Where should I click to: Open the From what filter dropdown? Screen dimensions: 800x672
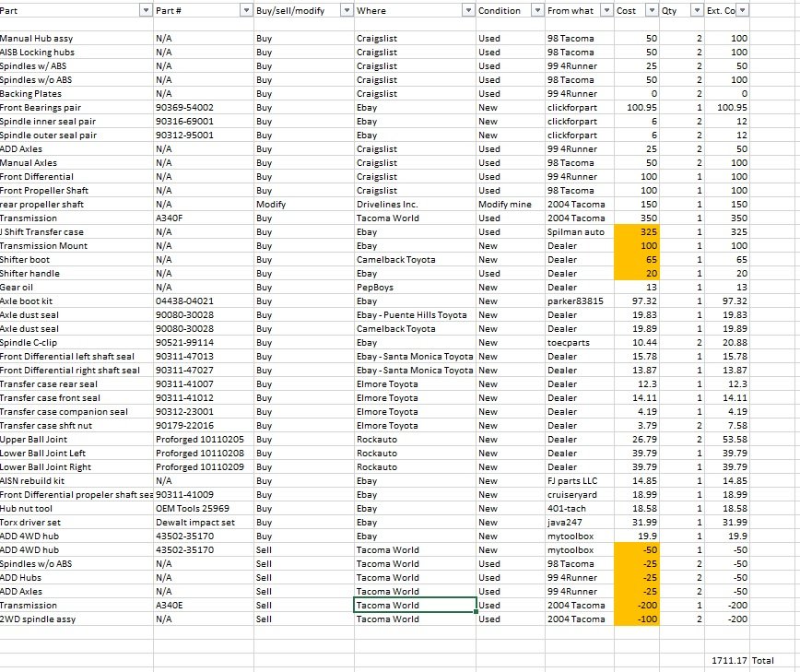[606, 10]
